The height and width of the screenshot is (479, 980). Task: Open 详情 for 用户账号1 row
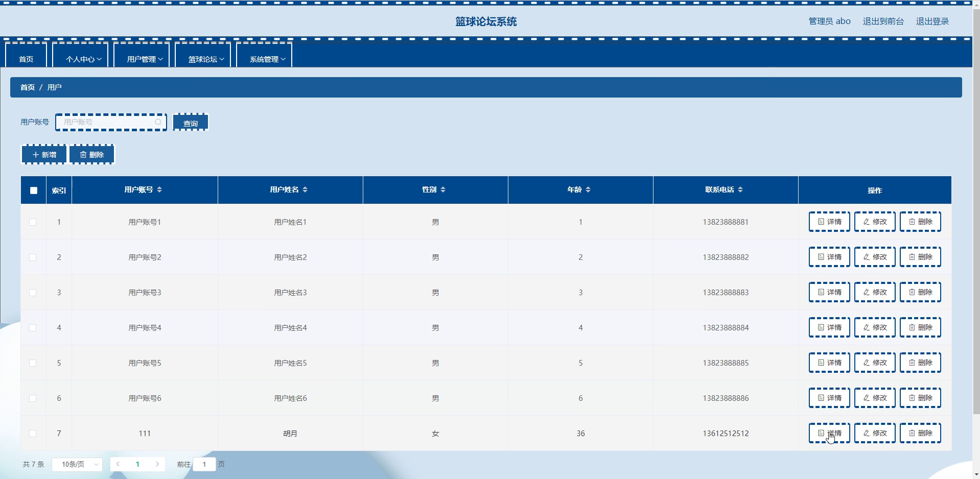[829, 222]
